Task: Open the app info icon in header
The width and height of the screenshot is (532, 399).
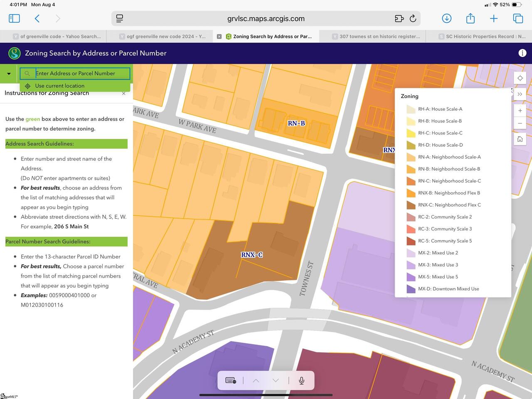Action: pyautogui.click(x=522, y=53)
